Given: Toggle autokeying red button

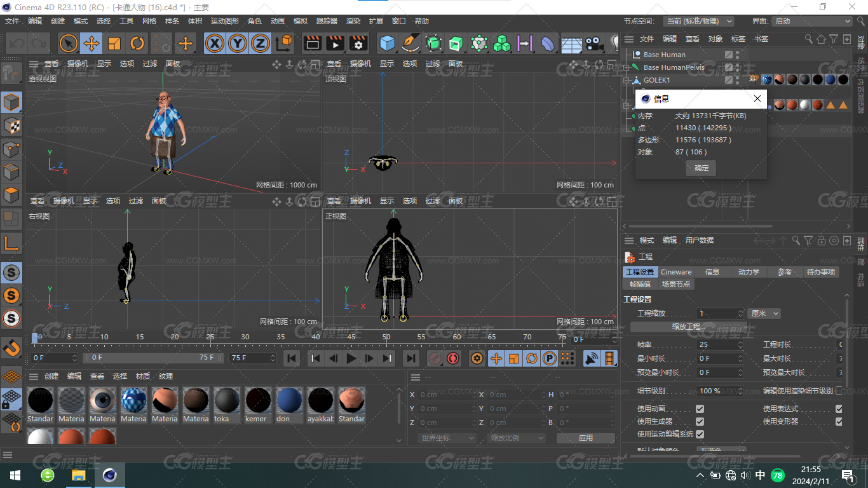Looking at the screenshot, I should 453,358.
